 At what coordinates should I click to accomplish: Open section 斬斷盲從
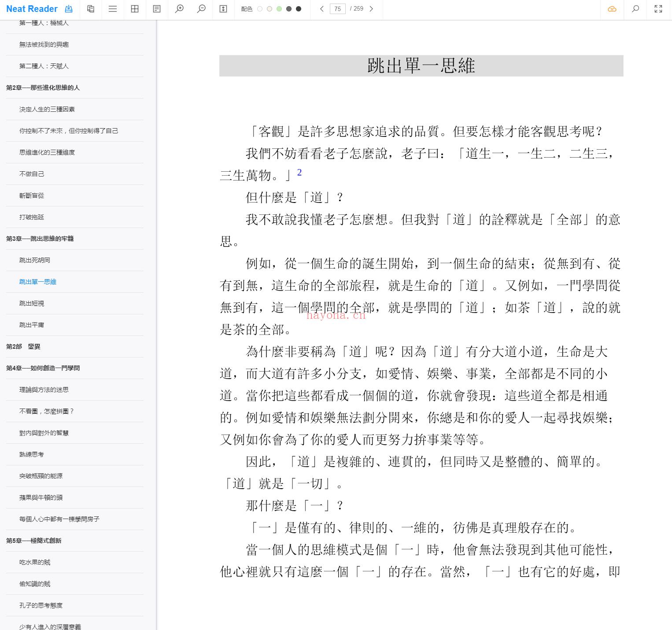click(32, 195)
